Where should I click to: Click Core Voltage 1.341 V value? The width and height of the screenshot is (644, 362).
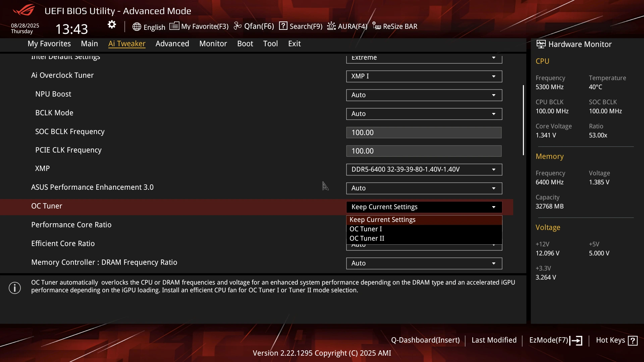click(546, 135)
